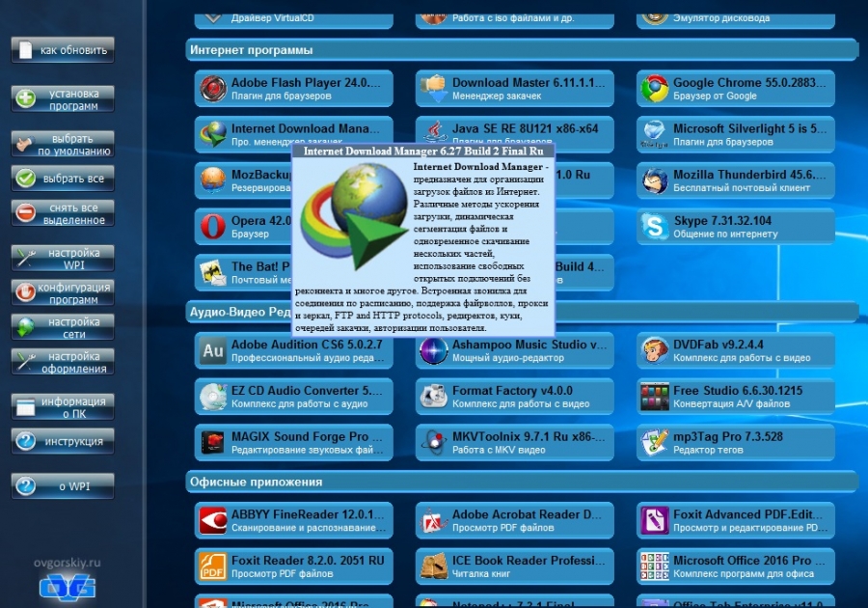This screenshot has height=608, width=868.
Task: Open 'о WPI' about entry
Action: (x=63, y=486)
